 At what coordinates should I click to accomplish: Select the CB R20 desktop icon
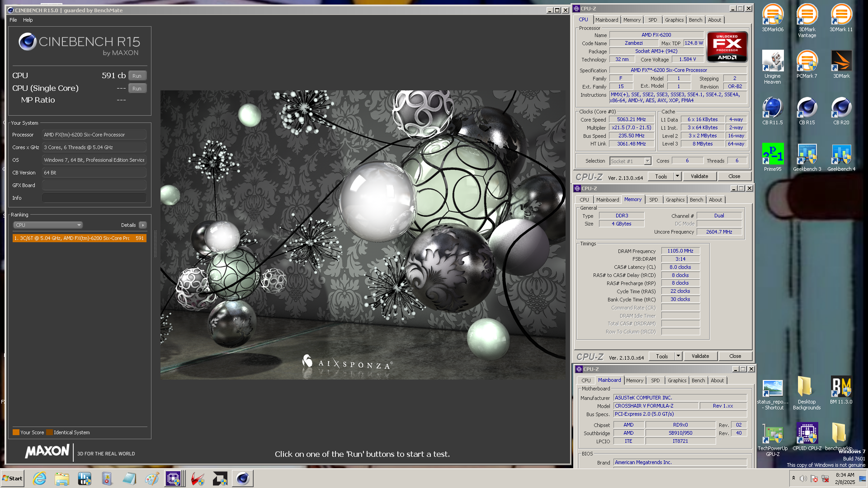(841, 111)
